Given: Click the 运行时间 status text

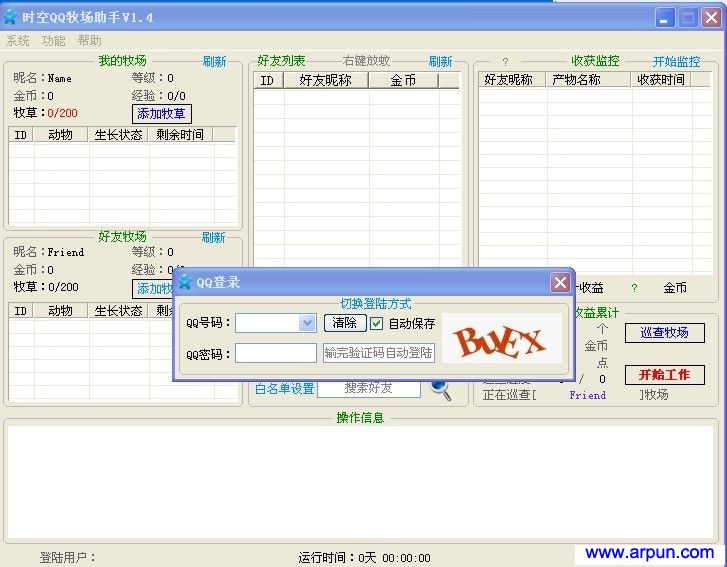Looking at the screenshot, I should (x=364, y=558).
